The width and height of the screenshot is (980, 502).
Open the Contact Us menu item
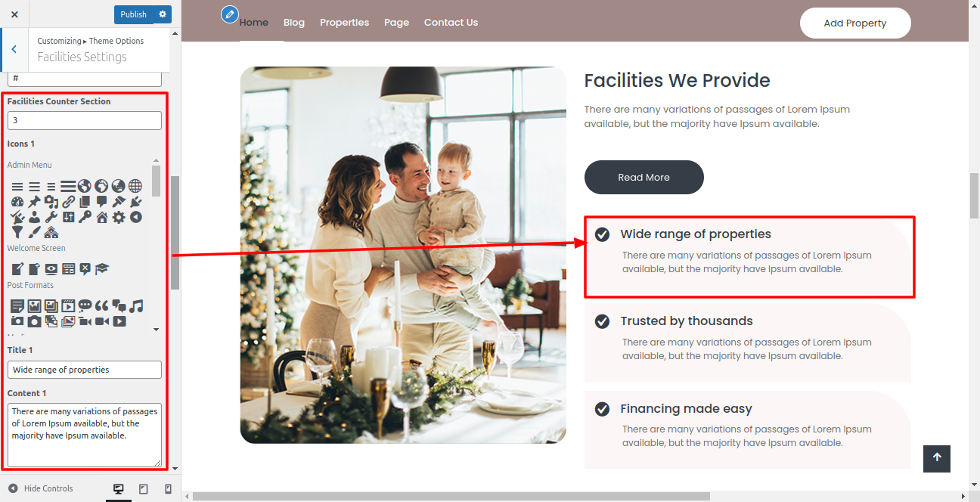(x=451, y=23)
